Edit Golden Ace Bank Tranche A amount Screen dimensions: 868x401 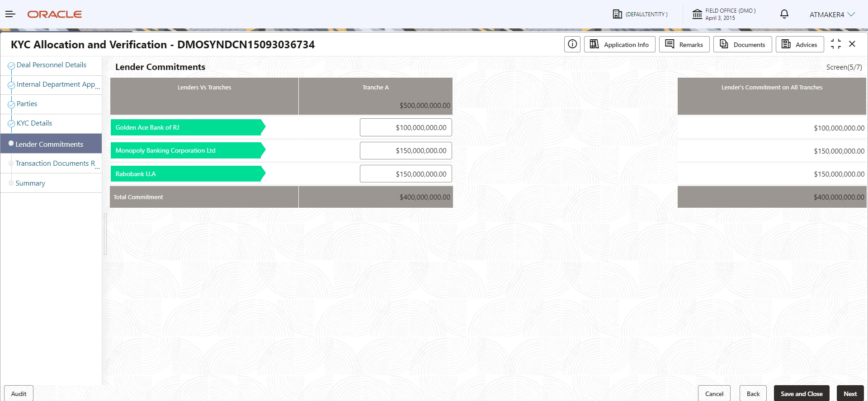tap(406, 127)
